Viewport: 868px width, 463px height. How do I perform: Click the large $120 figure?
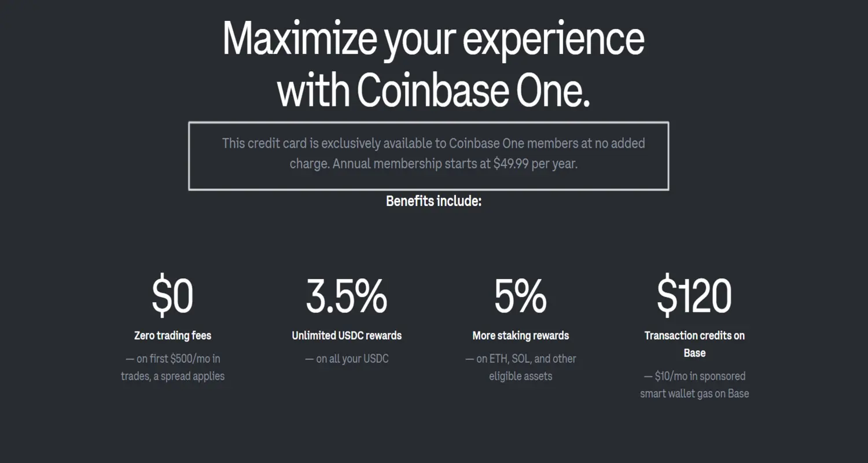(694, 296)
